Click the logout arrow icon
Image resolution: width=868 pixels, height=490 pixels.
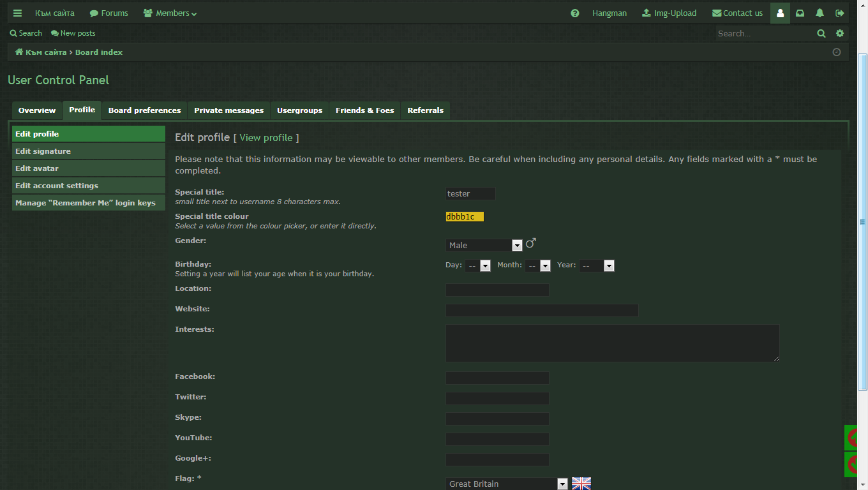pyautogui.click(x=840, y=13)
